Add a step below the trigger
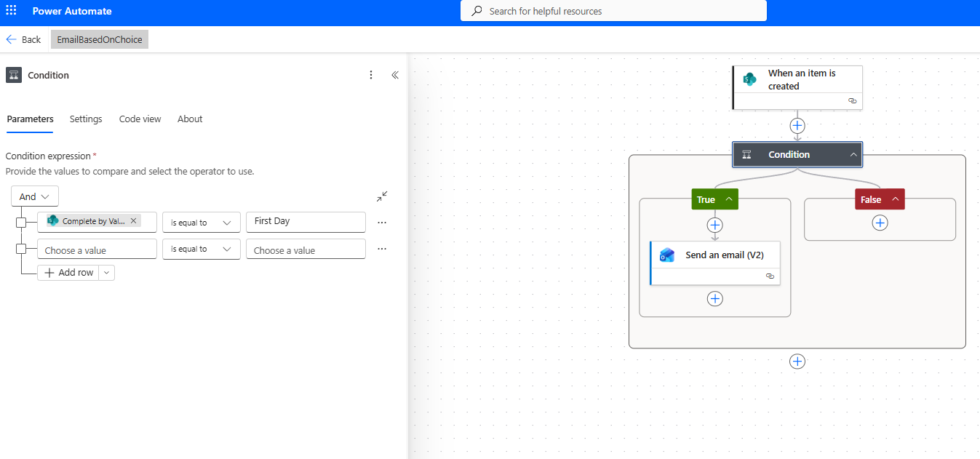Image resolution: width=980 pixels, height=459 pixels. pos(797,126)
